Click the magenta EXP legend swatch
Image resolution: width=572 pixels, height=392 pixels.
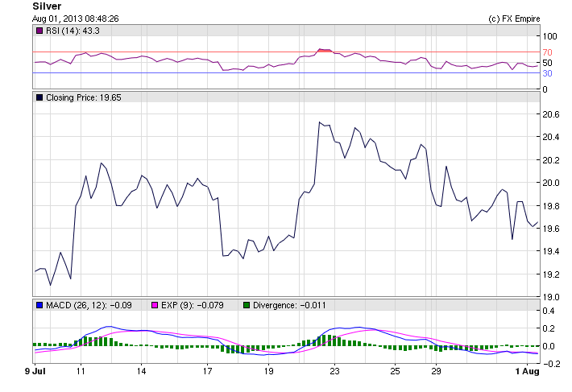click(155, 305)
